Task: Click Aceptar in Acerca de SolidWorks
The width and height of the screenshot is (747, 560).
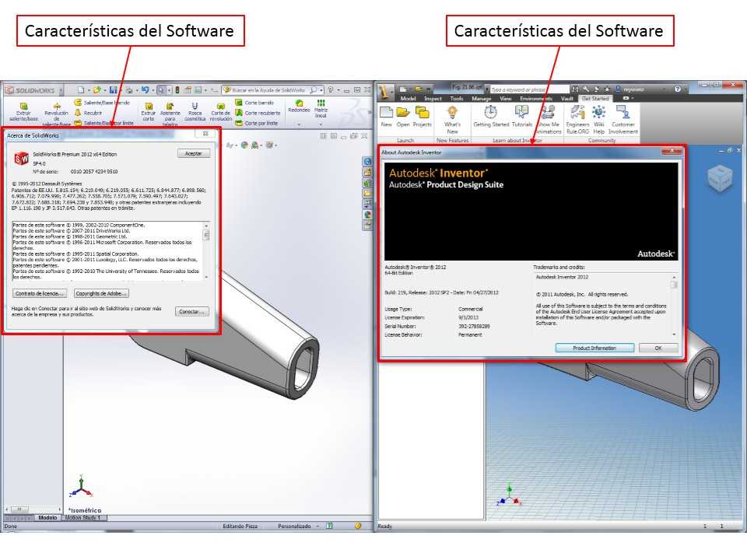Action: (x=194, y=153)
